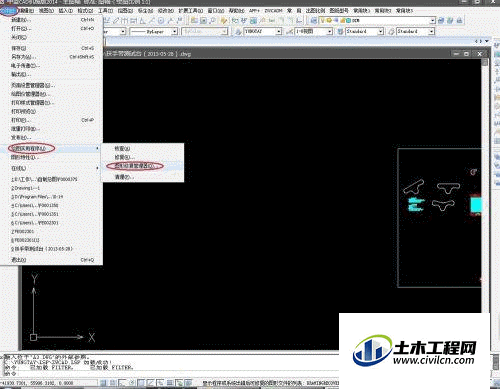Click the multileader style icon before second Standard

(391, 32)
